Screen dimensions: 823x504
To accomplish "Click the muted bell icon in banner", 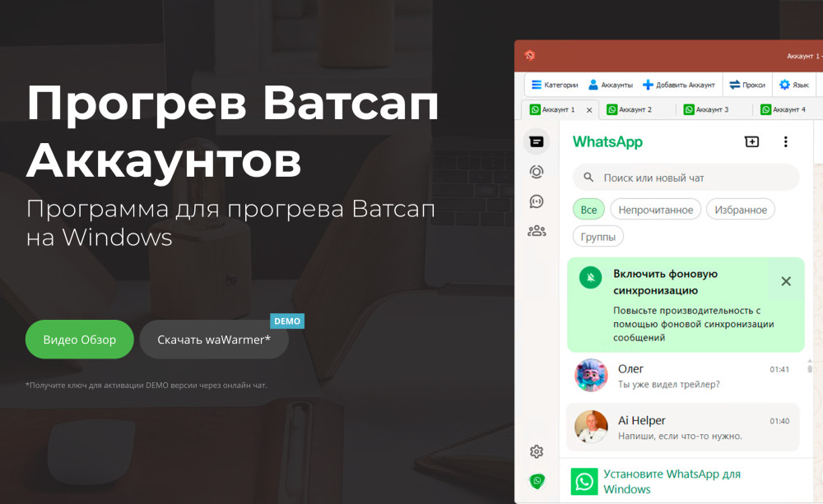I will tap(590, 277).
